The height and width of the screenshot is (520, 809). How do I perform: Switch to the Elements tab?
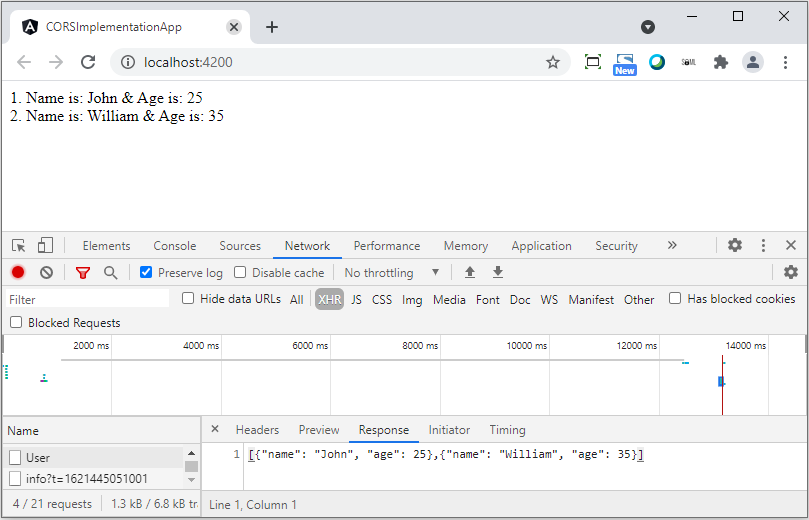tap(106, 246)
